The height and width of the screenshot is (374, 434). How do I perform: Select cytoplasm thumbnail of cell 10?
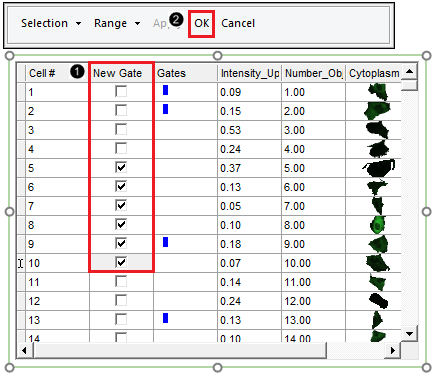click(378, 263)
